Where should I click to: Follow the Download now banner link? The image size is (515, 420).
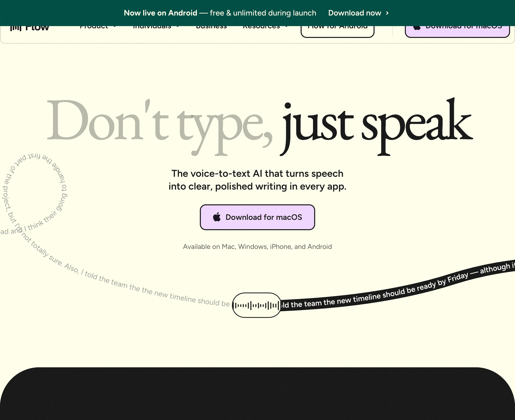pos(355,13)
